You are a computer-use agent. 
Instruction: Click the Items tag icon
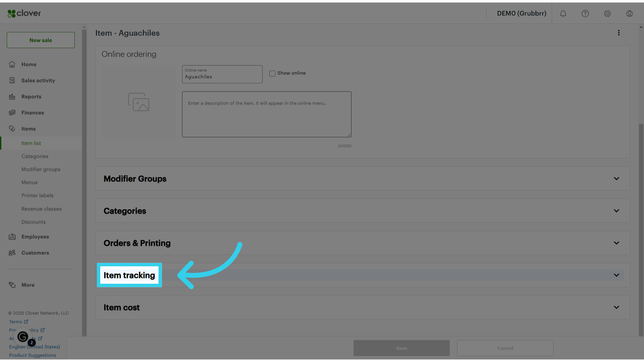point(12,129)
